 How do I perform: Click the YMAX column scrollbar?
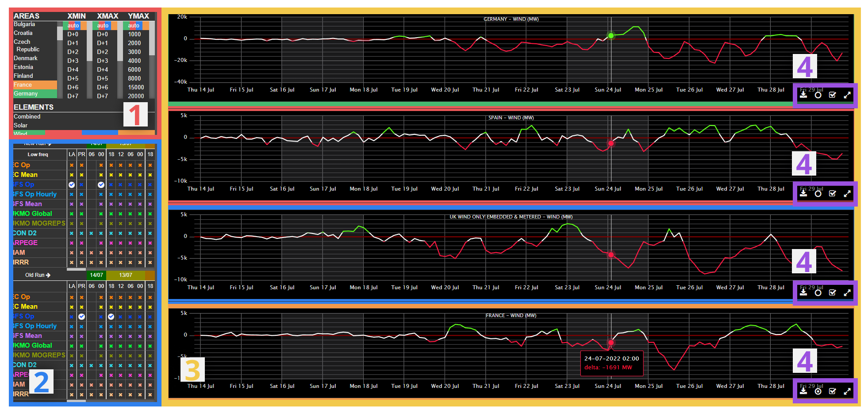tap(152, 38)
